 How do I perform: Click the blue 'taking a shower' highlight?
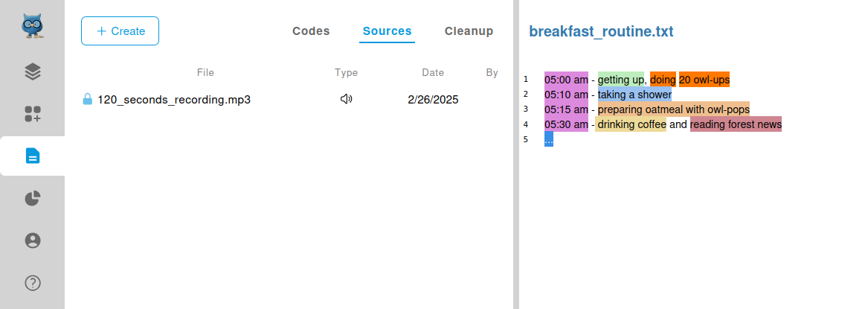click(634, 95)
